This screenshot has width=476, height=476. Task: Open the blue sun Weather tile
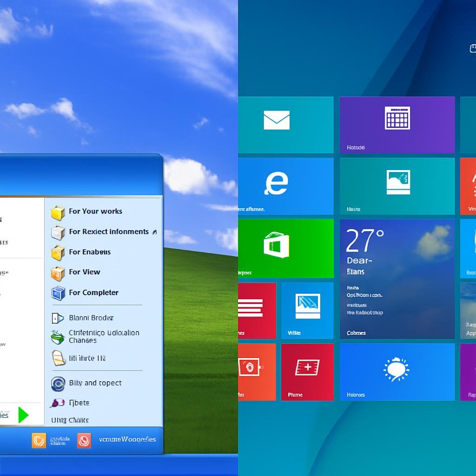click(x=397, y=371)
